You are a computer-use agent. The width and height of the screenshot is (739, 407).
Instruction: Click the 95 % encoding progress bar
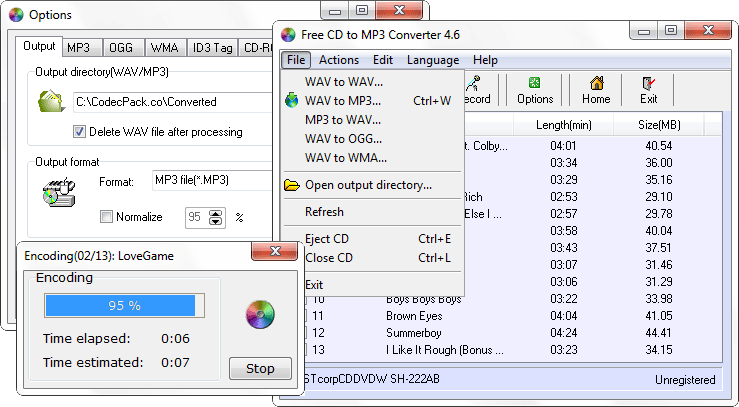tap(124, 306)
